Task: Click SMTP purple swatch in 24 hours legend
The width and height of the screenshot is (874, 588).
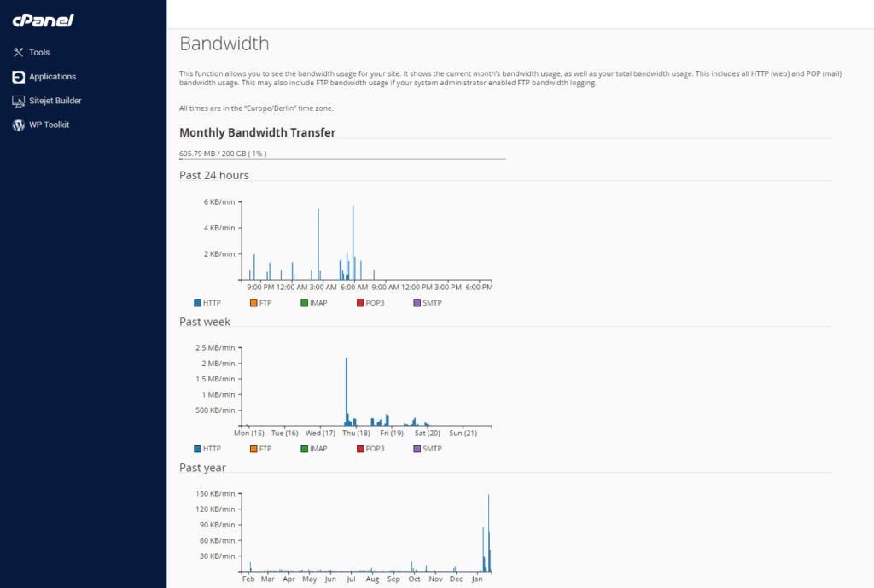Action: coord(417,303)
